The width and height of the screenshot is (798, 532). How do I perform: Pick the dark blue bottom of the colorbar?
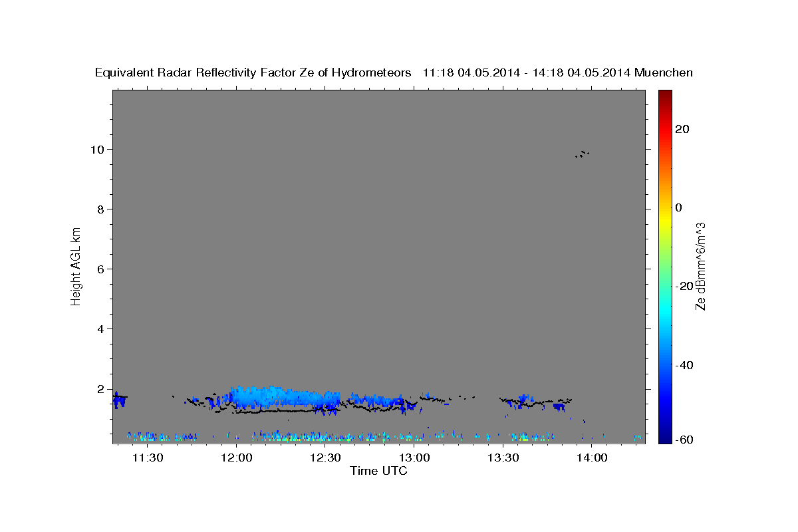pos(664,438)
